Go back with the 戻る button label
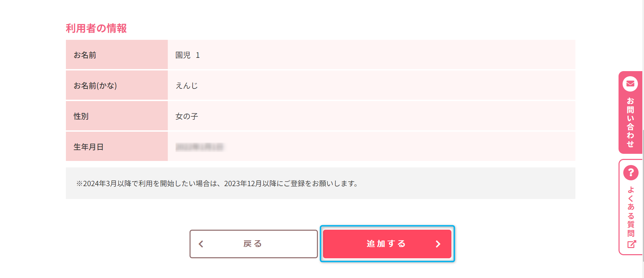644x278 pixels. 253,244
